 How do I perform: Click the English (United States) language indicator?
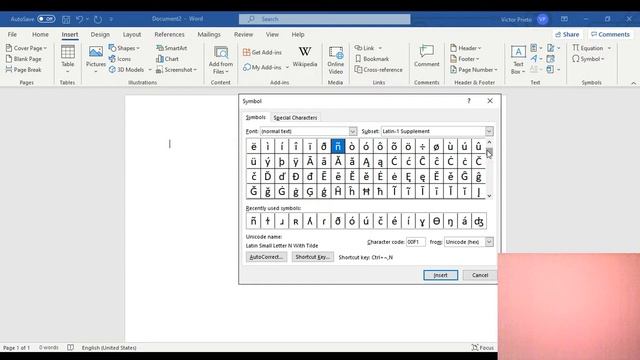[x=109, y=348]
